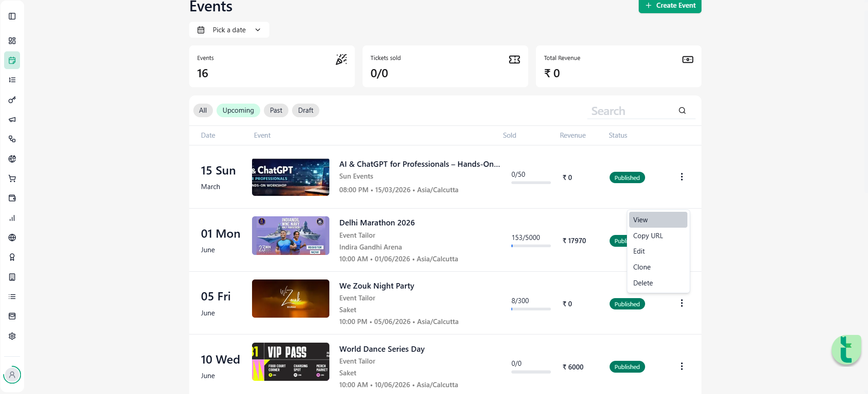This screenshot has height=394, width=868.
Task: Switch to the Draft filter tab
Action: (306, 110)
